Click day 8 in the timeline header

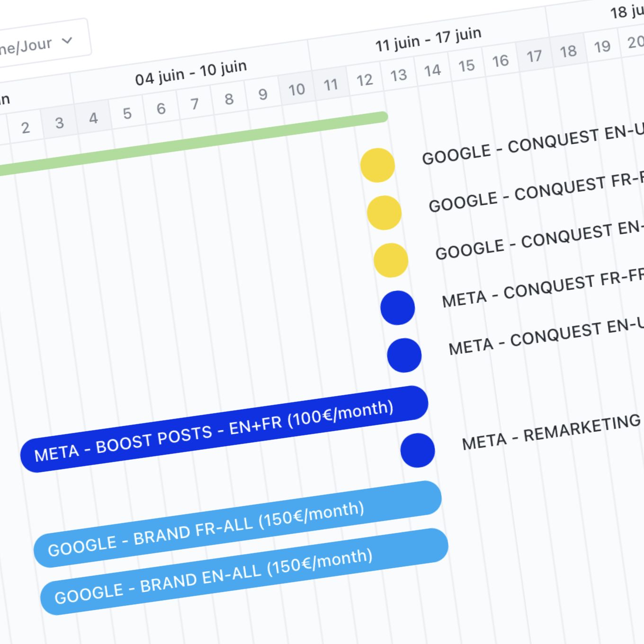(x=229, y=98)
